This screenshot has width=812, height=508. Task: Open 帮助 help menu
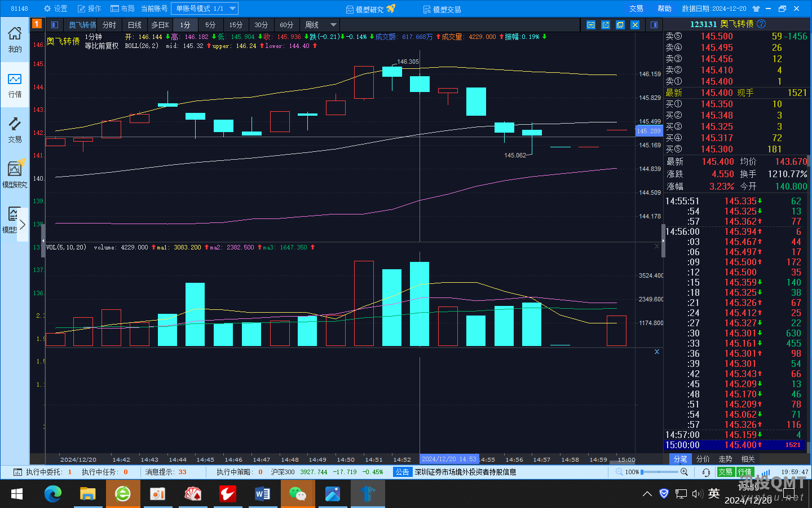tap(664, 8)
